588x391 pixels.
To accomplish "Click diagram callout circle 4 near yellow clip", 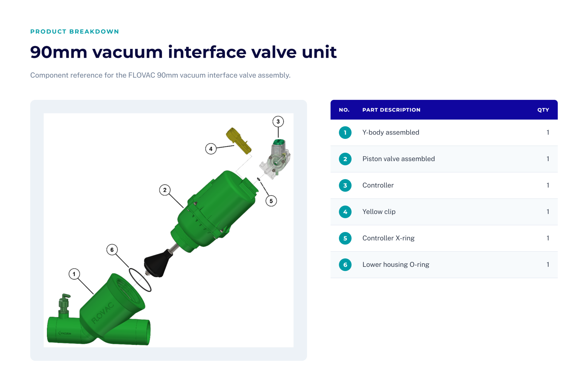I will tap(211, 149).
